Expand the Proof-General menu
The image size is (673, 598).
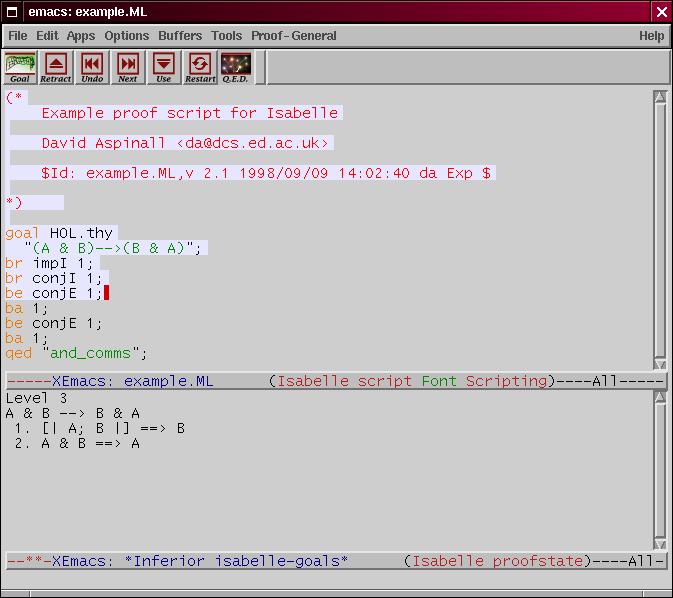tap(293, 36)
